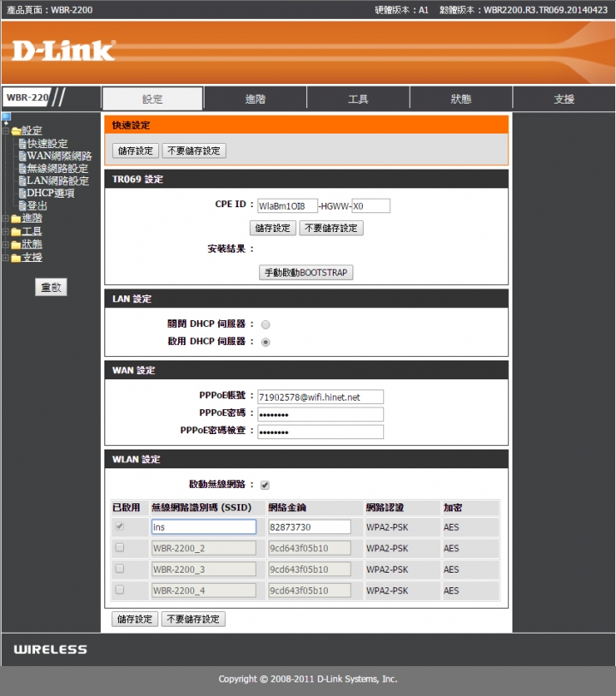Open WAN網際網路 link in sidebar
The width and height of the screenshot is (616, 696).
click(x=59, y=156)
